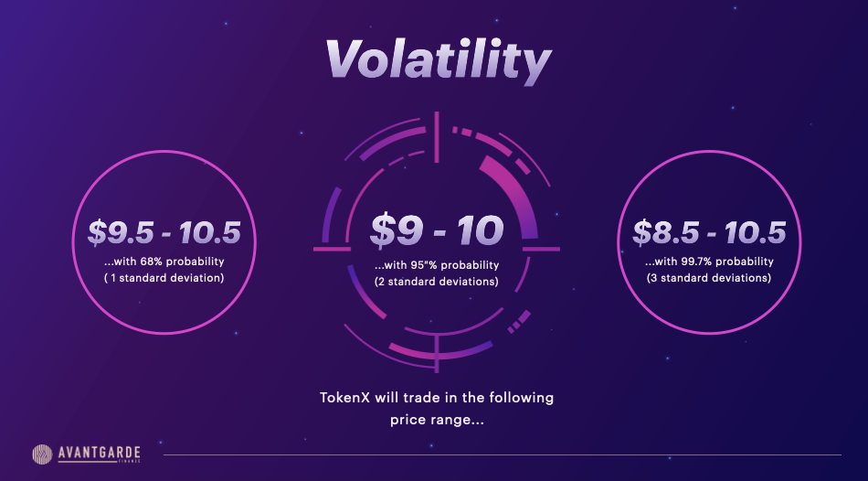Click the right horizontal crosshair tick
Viewport: 868px width, 481px height.
[542, 250]
